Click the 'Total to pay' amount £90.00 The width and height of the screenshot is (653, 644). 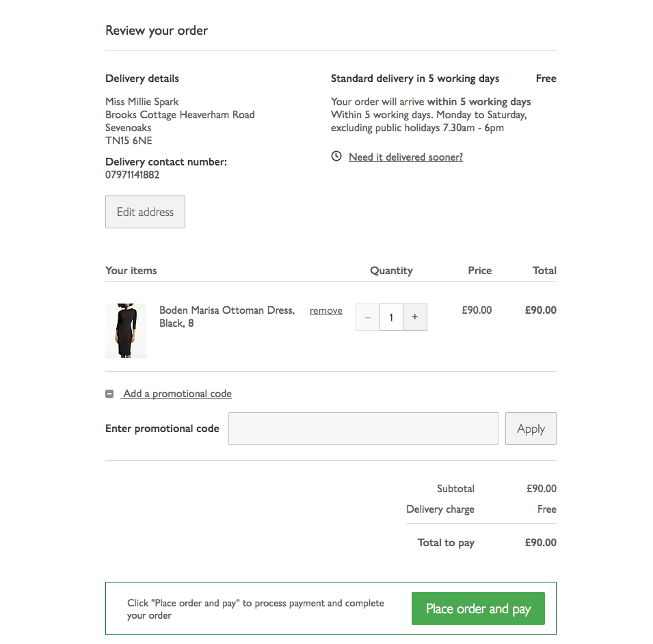(540, 543)
